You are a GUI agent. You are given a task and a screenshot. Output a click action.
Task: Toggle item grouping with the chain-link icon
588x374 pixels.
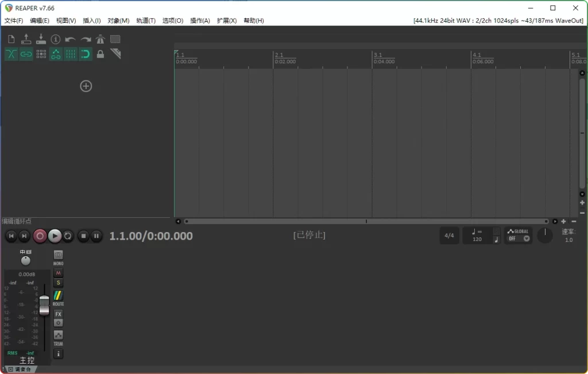tap(26, 54)
